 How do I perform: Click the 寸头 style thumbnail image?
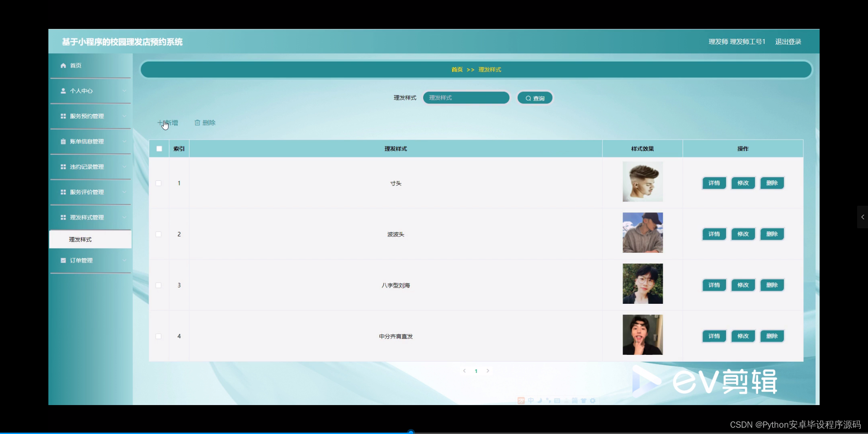(642, 182)
